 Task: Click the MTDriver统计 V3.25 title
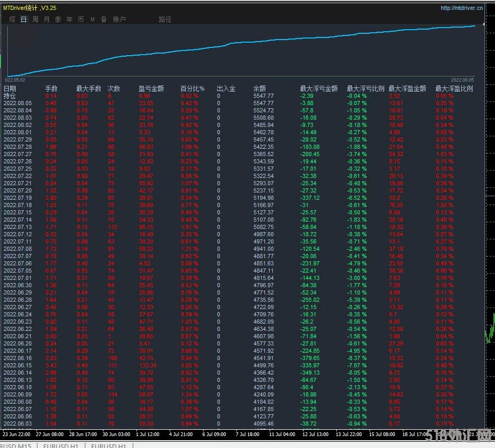30,8
